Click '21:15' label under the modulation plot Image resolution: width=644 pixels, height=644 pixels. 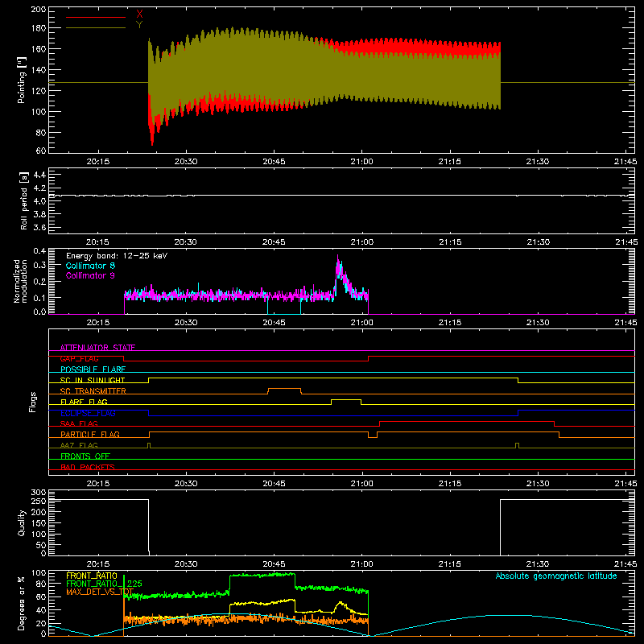(x=450, y=323)
